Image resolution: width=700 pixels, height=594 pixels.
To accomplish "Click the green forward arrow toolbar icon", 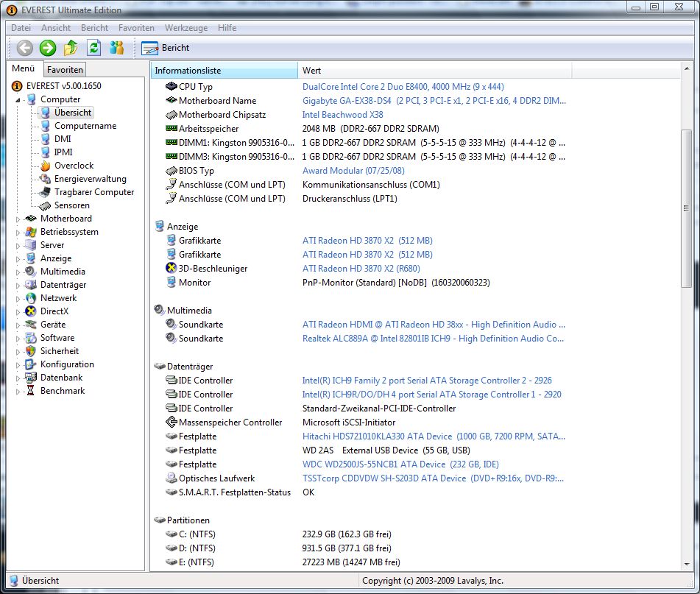I will (x=48, y=48).
